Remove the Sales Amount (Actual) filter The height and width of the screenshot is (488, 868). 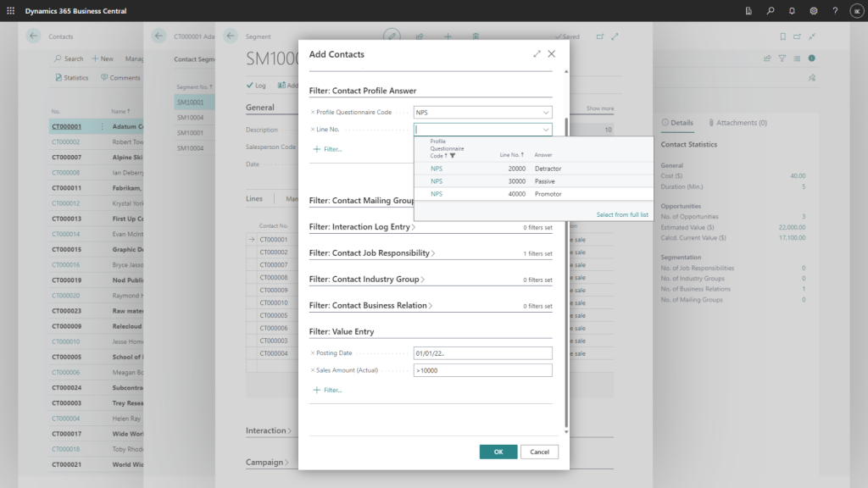(312, 370)
